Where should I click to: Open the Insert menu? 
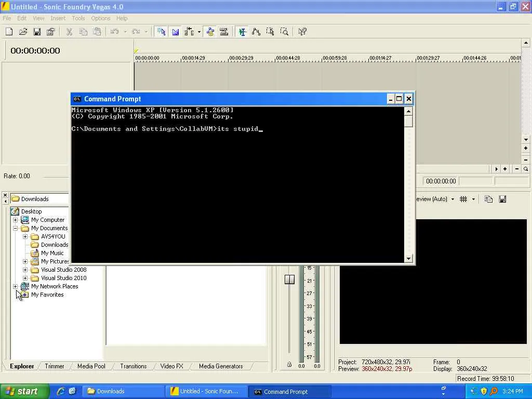point(58,18)
